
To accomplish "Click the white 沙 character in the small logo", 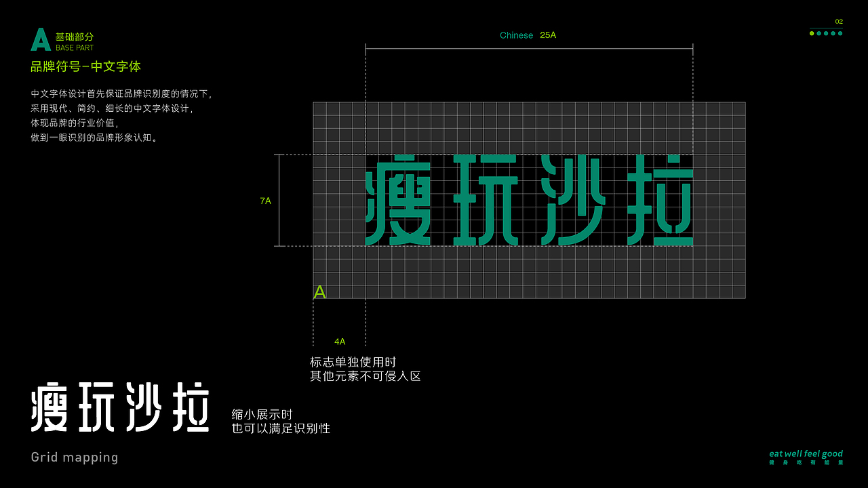I will [144, 407].
